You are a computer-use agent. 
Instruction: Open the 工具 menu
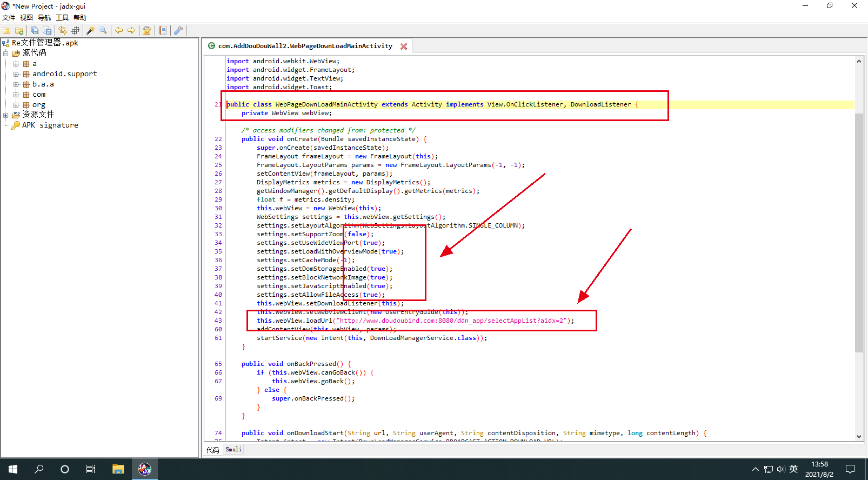(x=62, y=18)
